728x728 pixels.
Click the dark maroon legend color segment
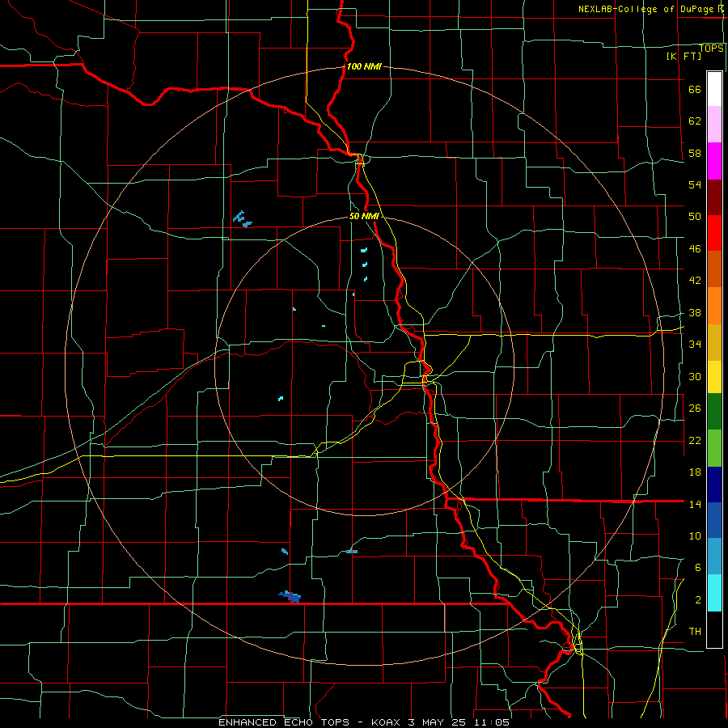714,197
